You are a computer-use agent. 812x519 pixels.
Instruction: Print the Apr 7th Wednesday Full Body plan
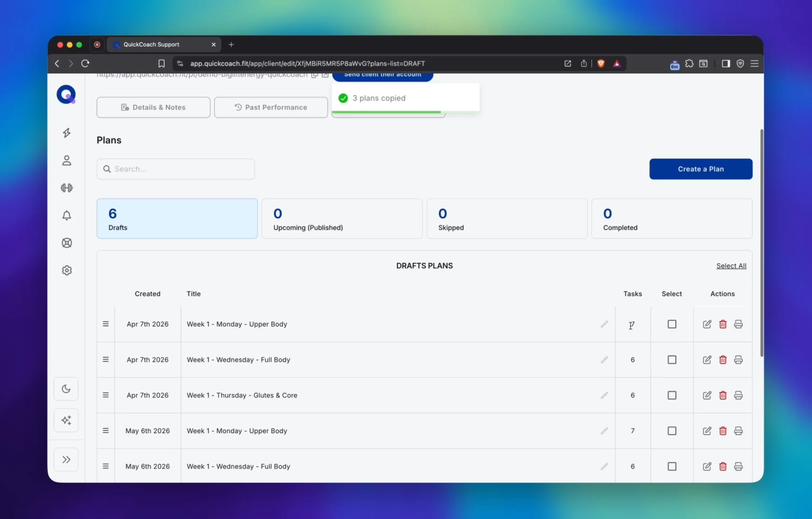click(738, 360)
